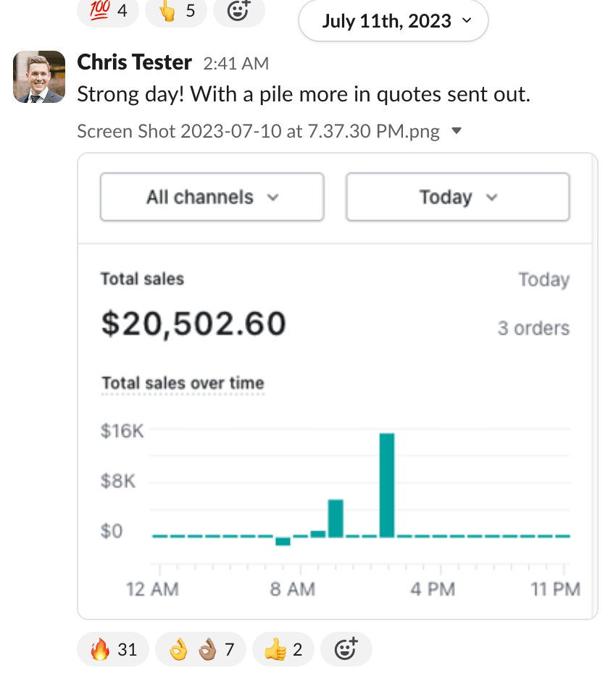
Task: Open the All channels dropdown
Action: 212,197
